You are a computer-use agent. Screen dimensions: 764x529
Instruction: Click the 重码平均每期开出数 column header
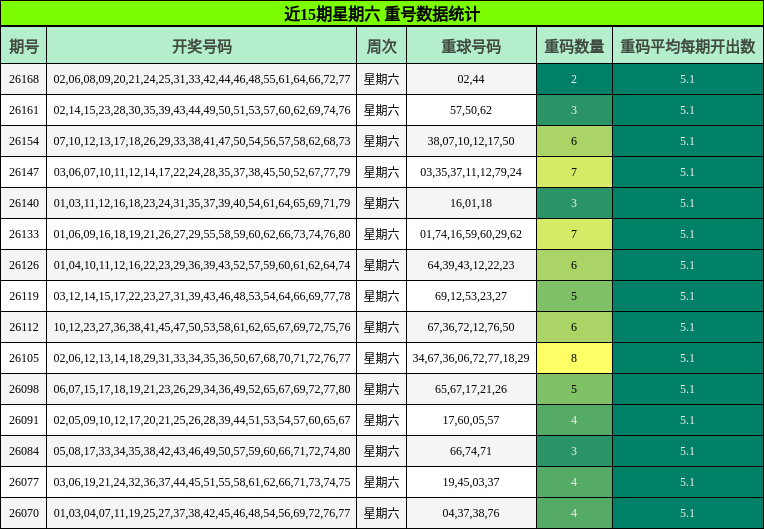point(688,46)
